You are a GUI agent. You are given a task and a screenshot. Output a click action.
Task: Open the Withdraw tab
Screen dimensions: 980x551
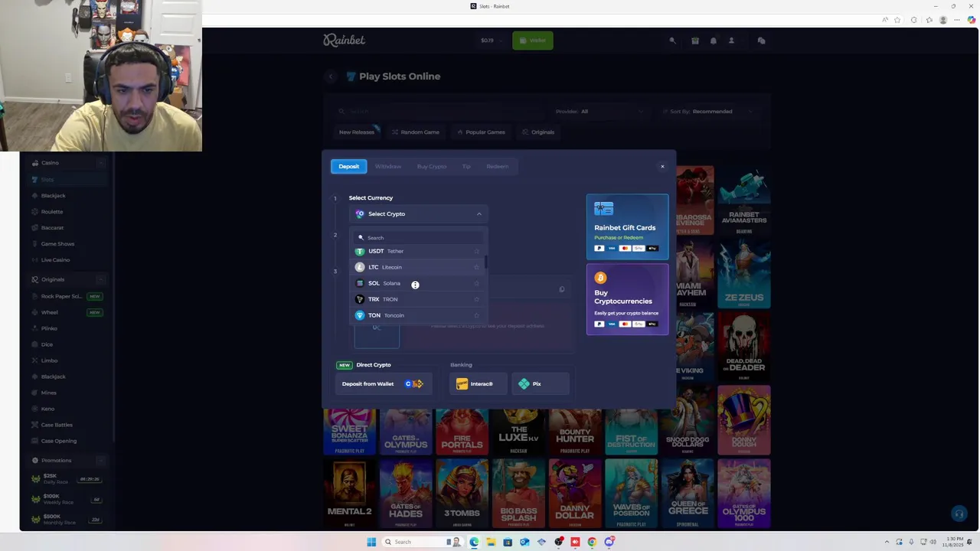coord(388,166)
